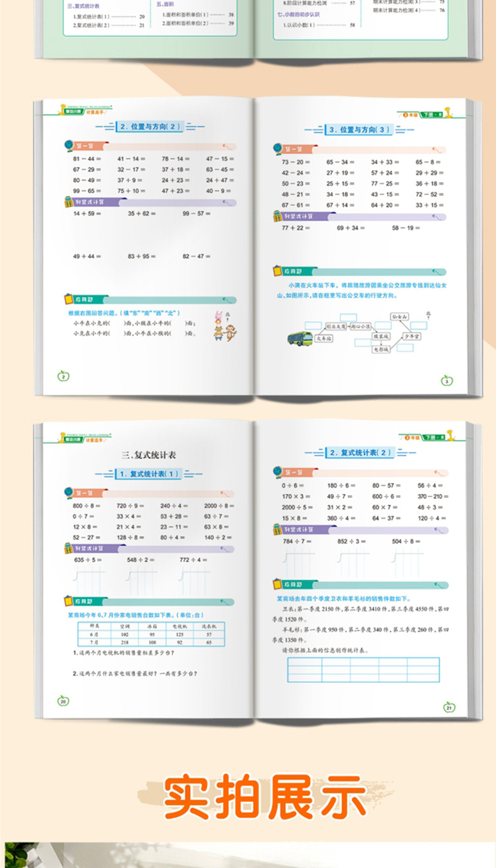496x868 pixels.
Task: Click the calculator icon on page 3
Action: click(x=278, y=216)
